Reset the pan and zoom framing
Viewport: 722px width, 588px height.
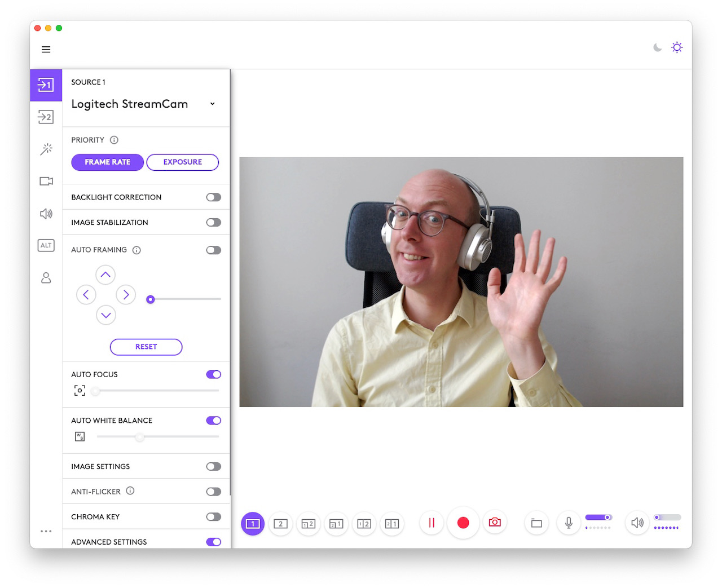pos(146,347)
